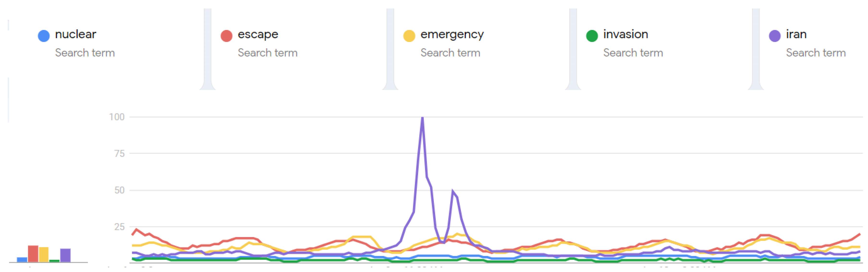The image size is (868, 272).
Task: Click the yellow emergency average bar
Action: [44, 254]
